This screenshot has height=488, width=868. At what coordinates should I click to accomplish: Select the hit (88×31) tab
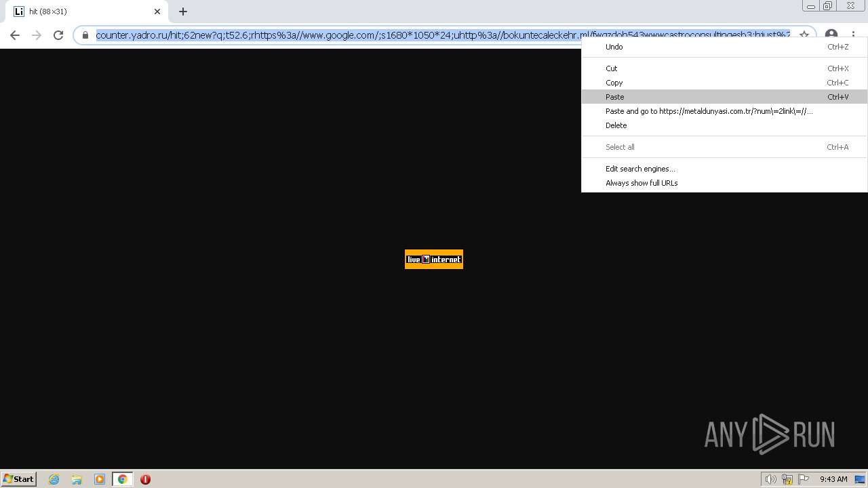(x=88, y=12)
